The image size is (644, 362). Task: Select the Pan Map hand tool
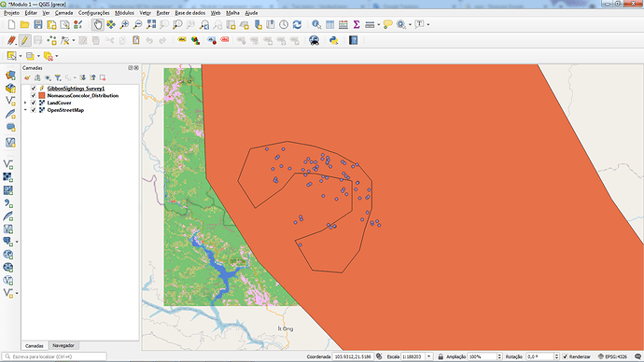97,24
